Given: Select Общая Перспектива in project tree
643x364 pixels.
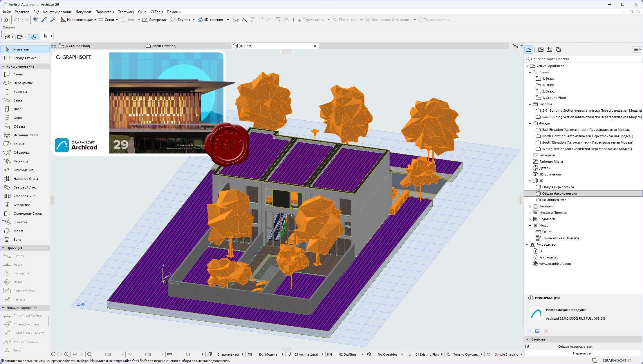Looking at the screenshot, I should tap(558, 187).
